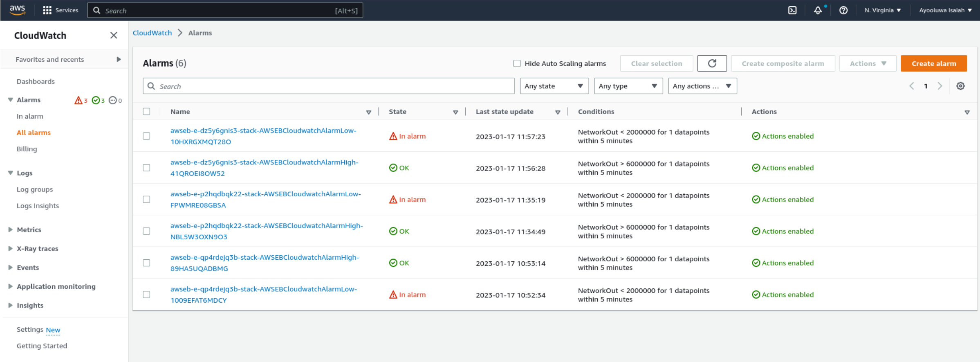Screen dimensions: 980x362
Task: Open Getting Started in the sidebar
Action: 42,346
